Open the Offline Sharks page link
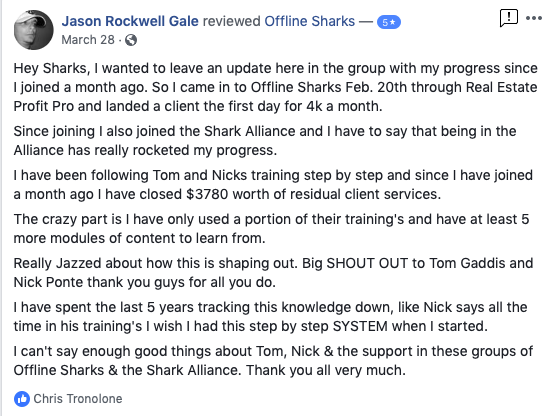The height and width of the screenshot is (416, 549). point(310,21)
